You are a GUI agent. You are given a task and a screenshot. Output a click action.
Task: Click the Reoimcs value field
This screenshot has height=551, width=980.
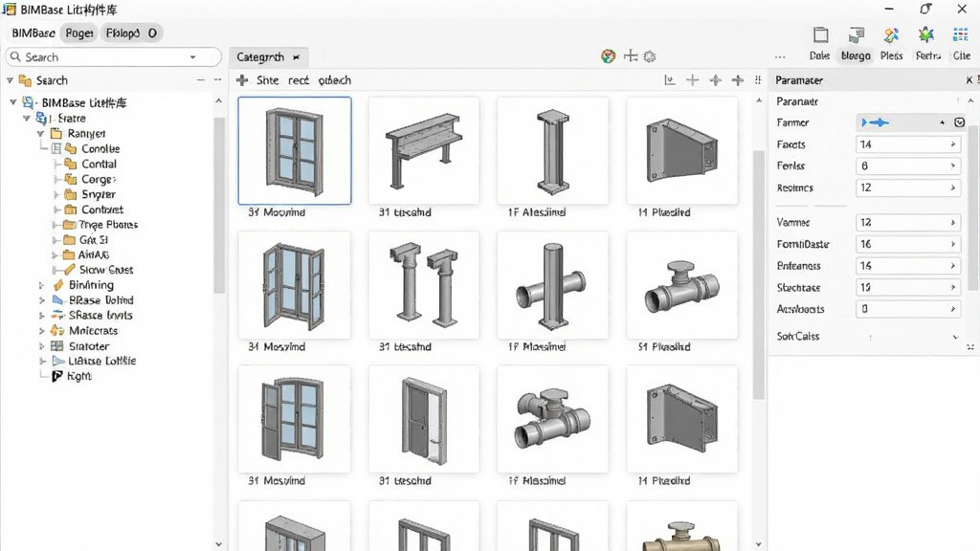coord(907,187)
